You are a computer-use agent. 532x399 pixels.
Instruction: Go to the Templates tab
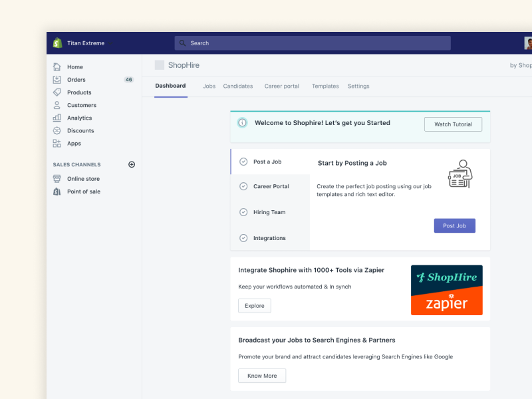point(325,86)
